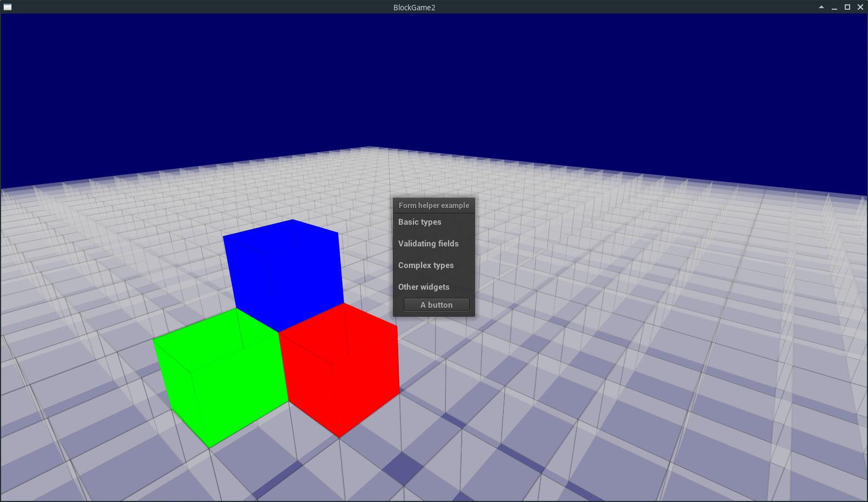
Task: Choose the Other widgets group heading
Action: tap(424, 287)
